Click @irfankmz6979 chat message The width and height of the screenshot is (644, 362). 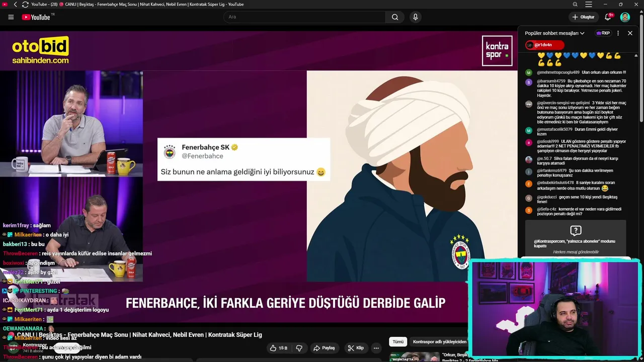576,173
